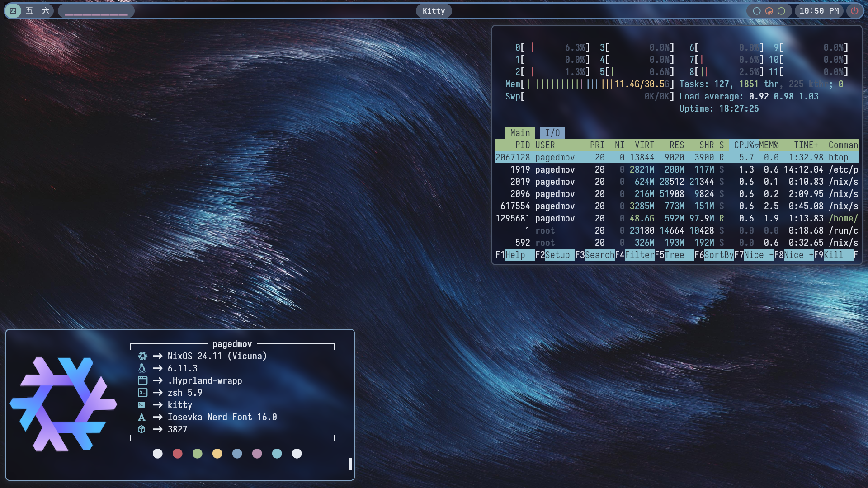Click the package cube icon beside 3827
Image resolution: width=868 pixels, height=488 pixels.
click(x=142, y=429)
